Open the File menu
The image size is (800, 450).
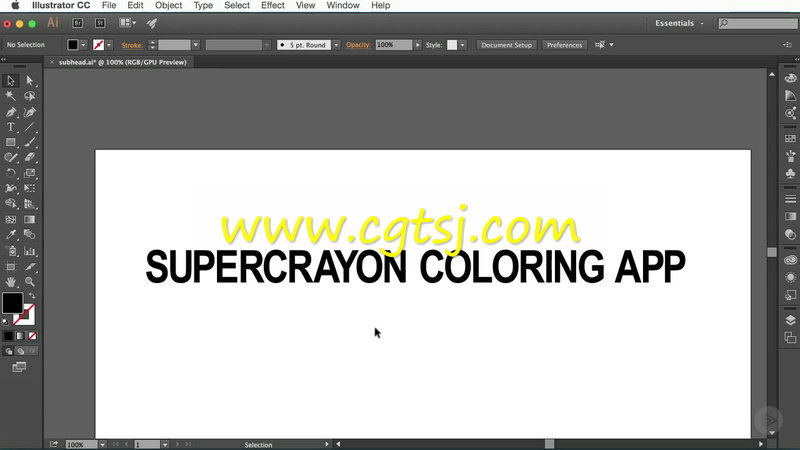click(x=109, y=6)
